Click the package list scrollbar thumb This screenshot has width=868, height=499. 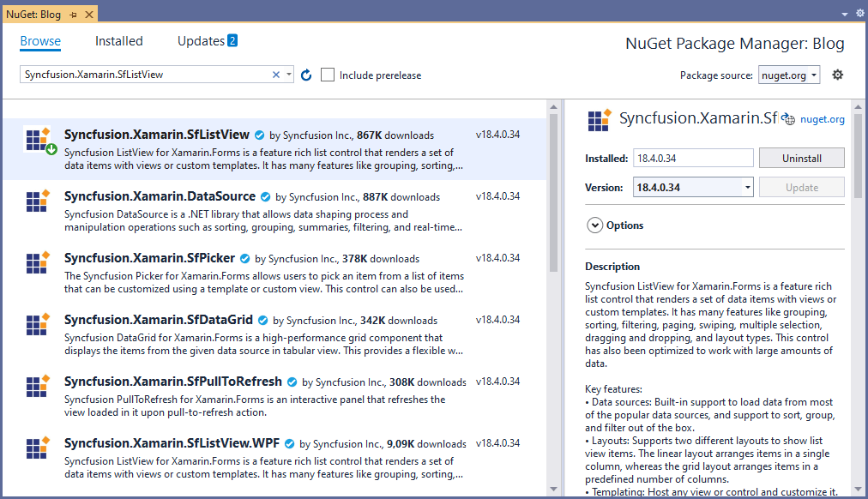pos(553,193)
